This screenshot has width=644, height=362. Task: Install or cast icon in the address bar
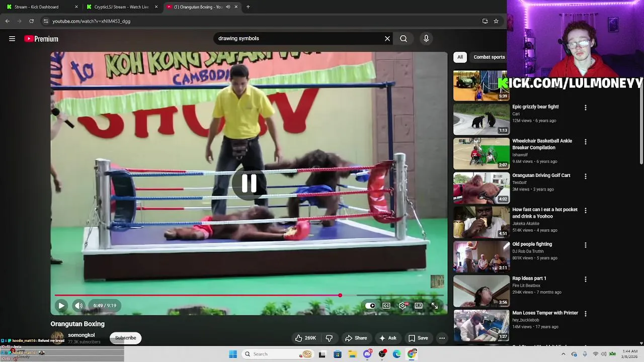[x=485, y=21]
